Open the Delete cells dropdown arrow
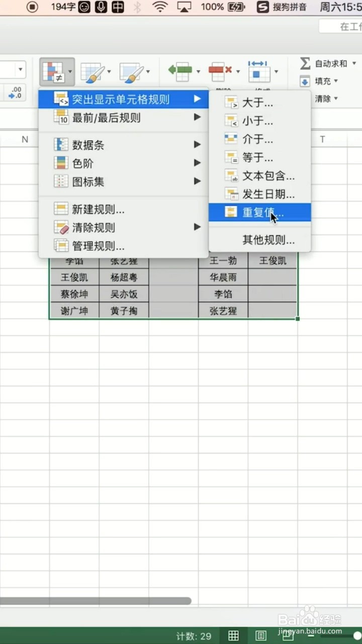This screenshot has height=644, width=362. tap(237, 71)
